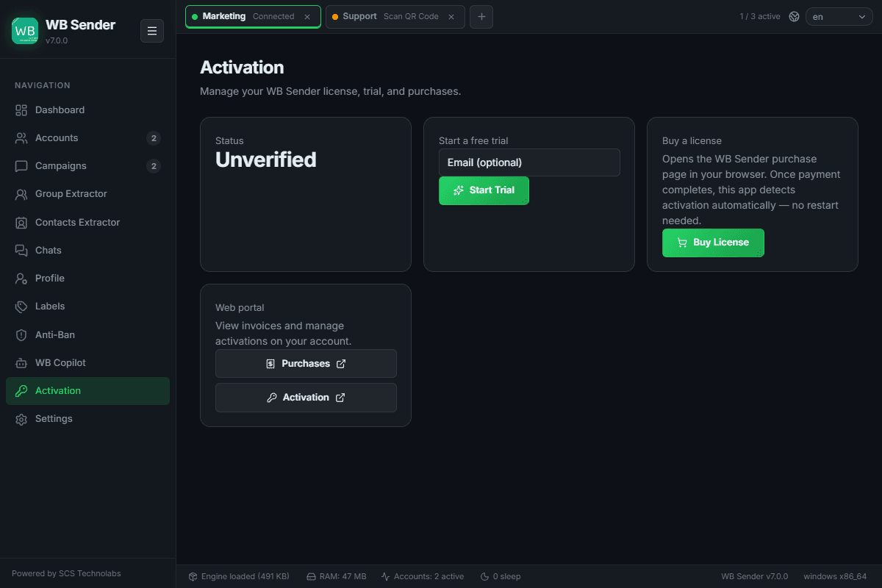This screenshot has width=882, height=588.
Task: Click WB Sender v7.0.0 in status bar
Action: [x=754, y=576]
